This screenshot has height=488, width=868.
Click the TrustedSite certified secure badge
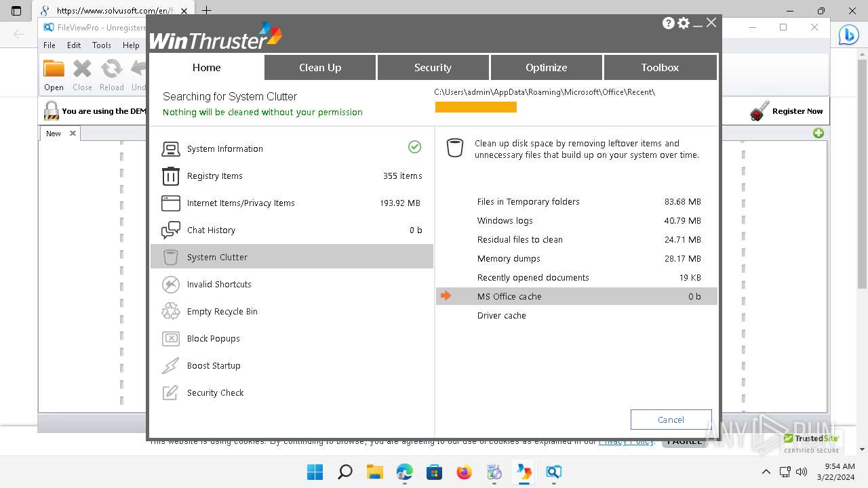tap(812, 443)
